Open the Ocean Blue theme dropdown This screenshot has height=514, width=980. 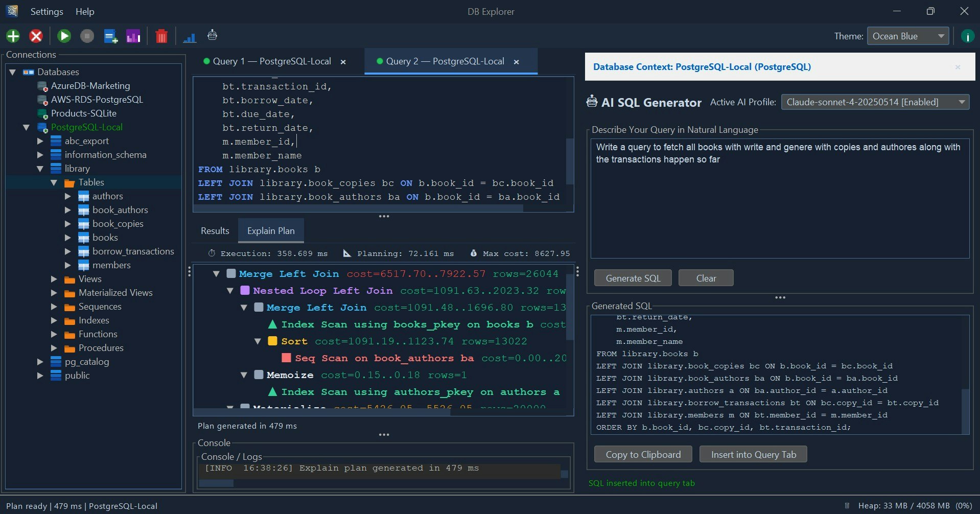[908, 36]
